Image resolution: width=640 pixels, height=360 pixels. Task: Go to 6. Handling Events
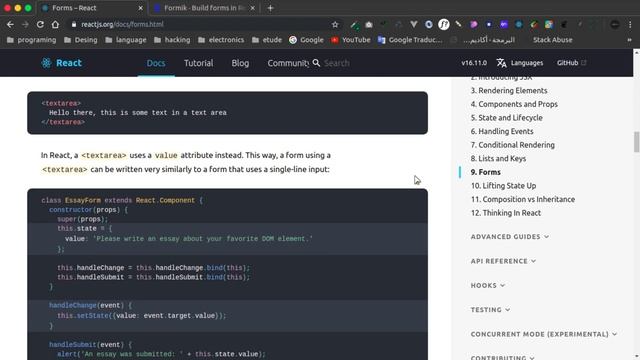coord(502,131)
